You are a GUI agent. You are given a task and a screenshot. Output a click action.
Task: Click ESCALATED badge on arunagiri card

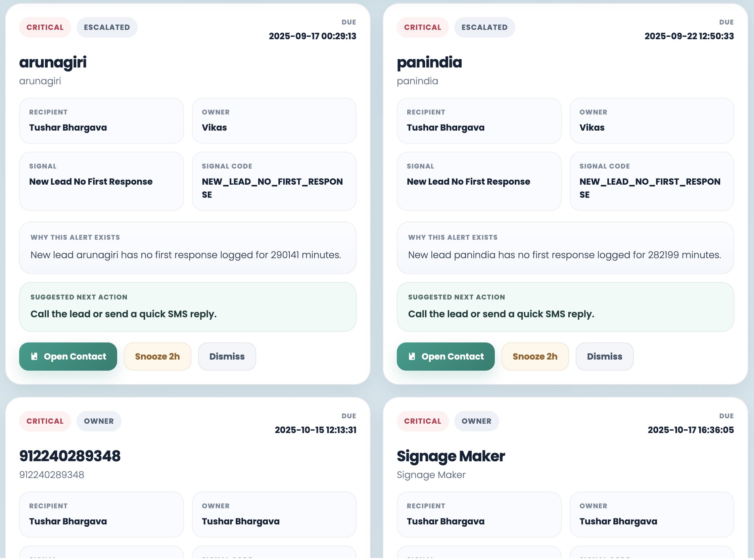pyautogui.click(x=107, y=28)
